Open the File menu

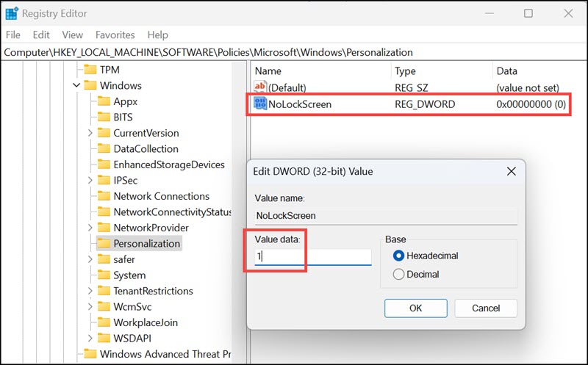pyautogui.click(x=13, y=35)
